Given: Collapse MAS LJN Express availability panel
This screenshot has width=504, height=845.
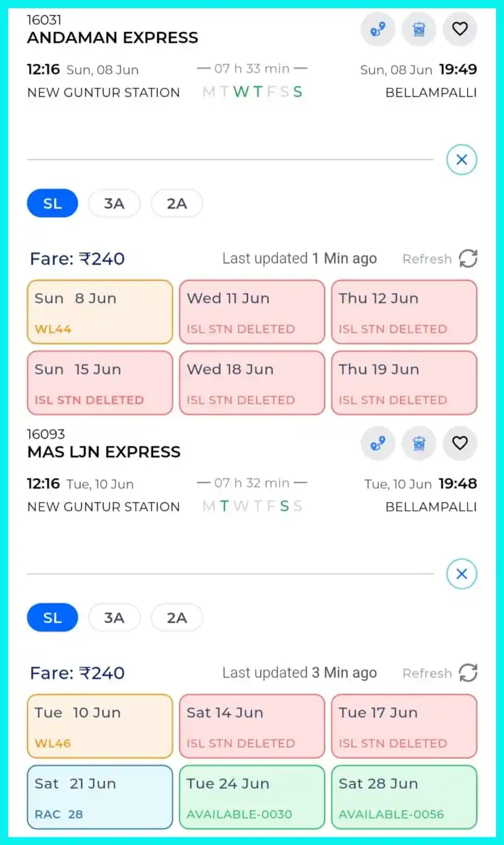Looking at the screenshot, I should click(462, 574).
